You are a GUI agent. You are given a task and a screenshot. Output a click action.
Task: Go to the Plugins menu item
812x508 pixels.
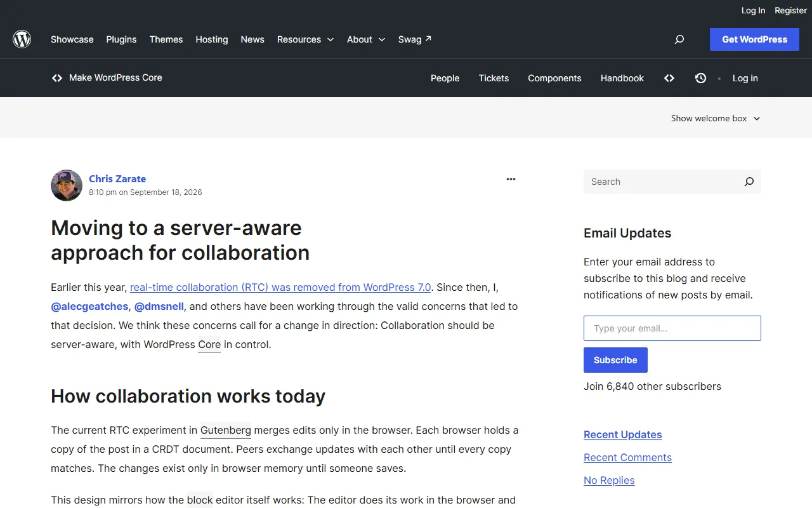click(x=121, y=39)
